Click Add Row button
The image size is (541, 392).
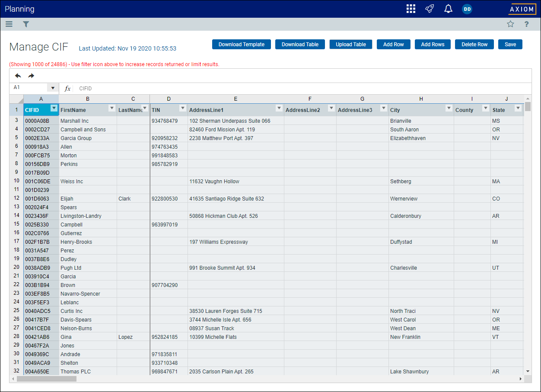coord(394,45)
